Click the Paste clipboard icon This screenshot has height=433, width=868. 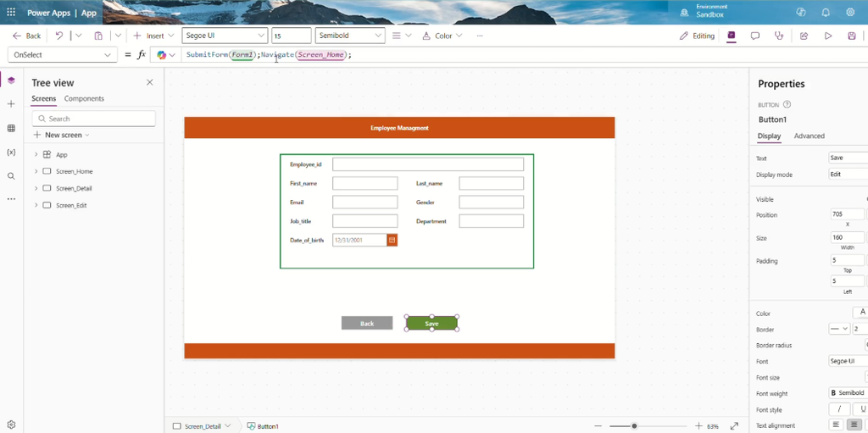98,36
